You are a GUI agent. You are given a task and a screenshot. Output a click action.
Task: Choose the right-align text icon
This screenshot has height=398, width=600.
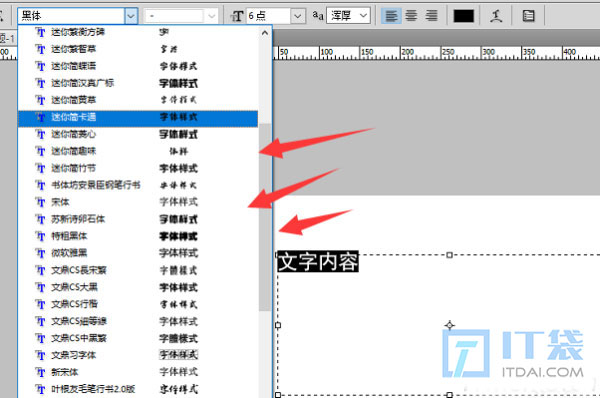(432, 16)
